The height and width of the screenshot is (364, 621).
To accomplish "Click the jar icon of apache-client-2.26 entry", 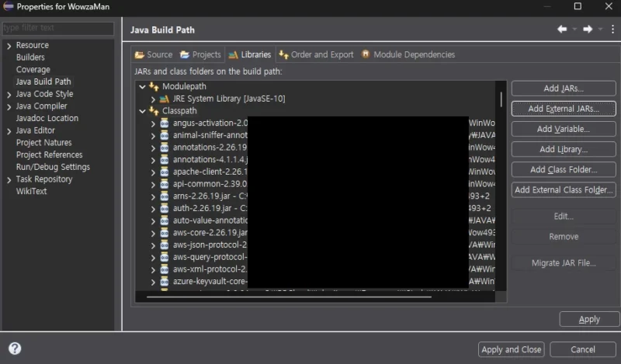I will point(165,172).
